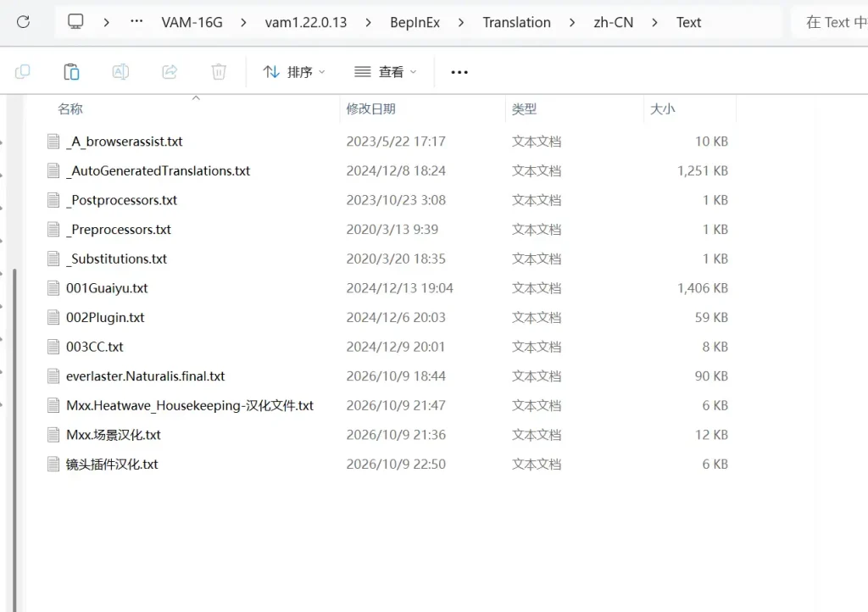The width and height of the screenshot is (868, 612).
Task: Click the Copy icon in toolbar
Action: pyautogui.click(x=23, y=72)
